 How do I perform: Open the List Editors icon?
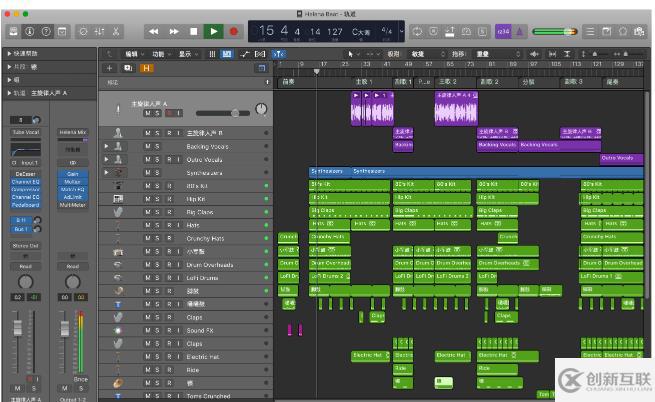[x=590, y=32]
